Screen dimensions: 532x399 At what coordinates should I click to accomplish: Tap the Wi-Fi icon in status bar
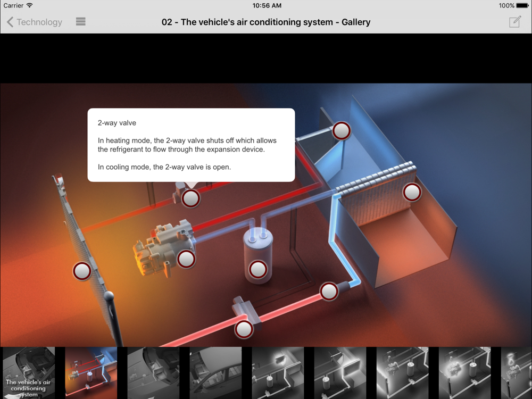tap(29, 5)
